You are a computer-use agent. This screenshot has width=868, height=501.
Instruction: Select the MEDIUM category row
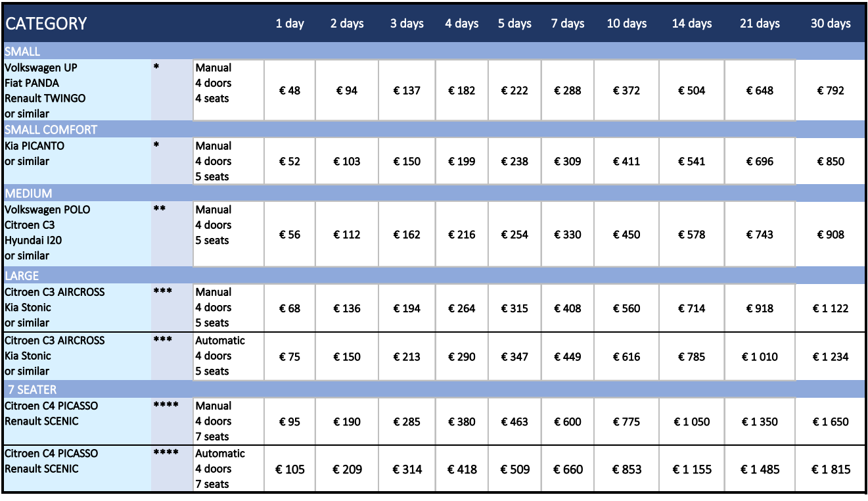point(434,193)
